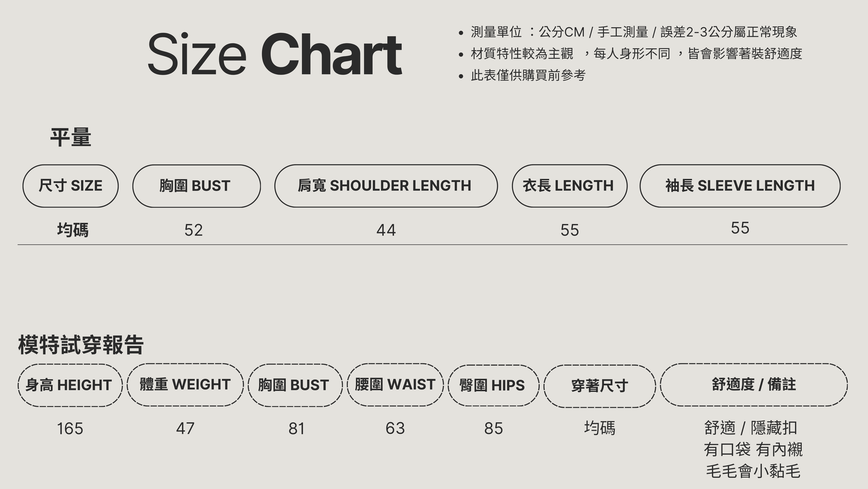Viewport: 868px width, 489px height.
Task: Select the 舒適度 / 備註 dashed pill
Action: (754, 384)
